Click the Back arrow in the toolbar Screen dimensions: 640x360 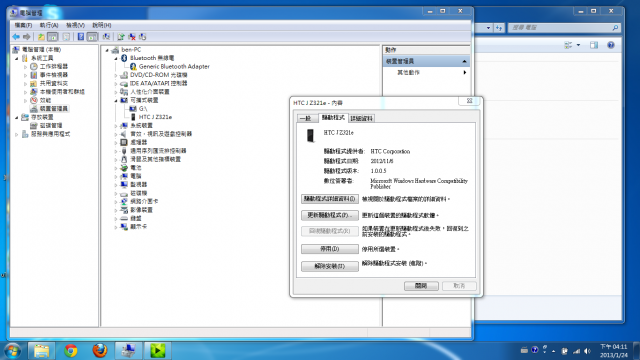point(16,37)
